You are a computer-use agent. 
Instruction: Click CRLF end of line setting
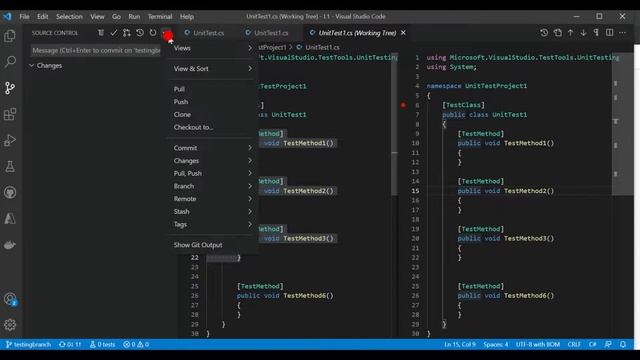click(x=574, y=344)
